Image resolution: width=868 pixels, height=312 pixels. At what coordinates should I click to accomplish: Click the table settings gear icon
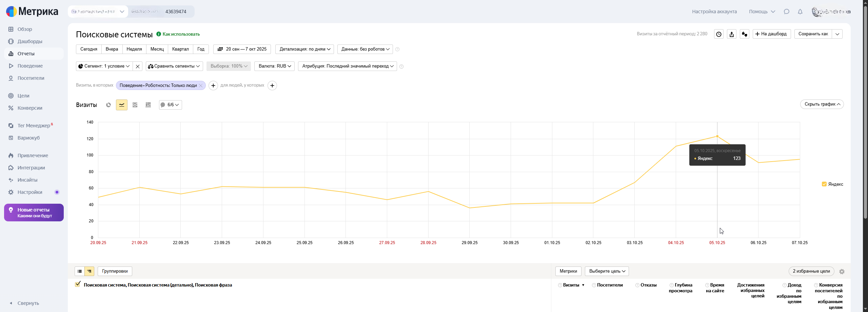[842, 272]
